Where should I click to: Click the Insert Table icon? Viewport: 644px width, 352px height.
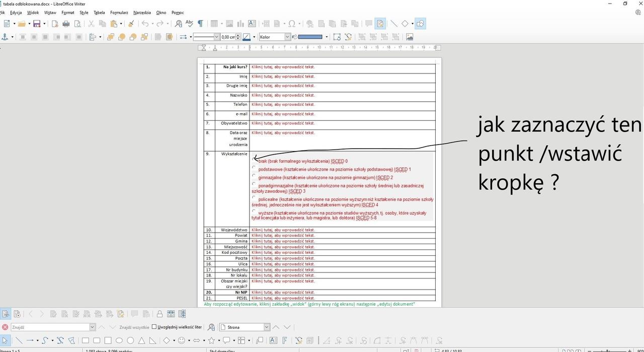214,24
